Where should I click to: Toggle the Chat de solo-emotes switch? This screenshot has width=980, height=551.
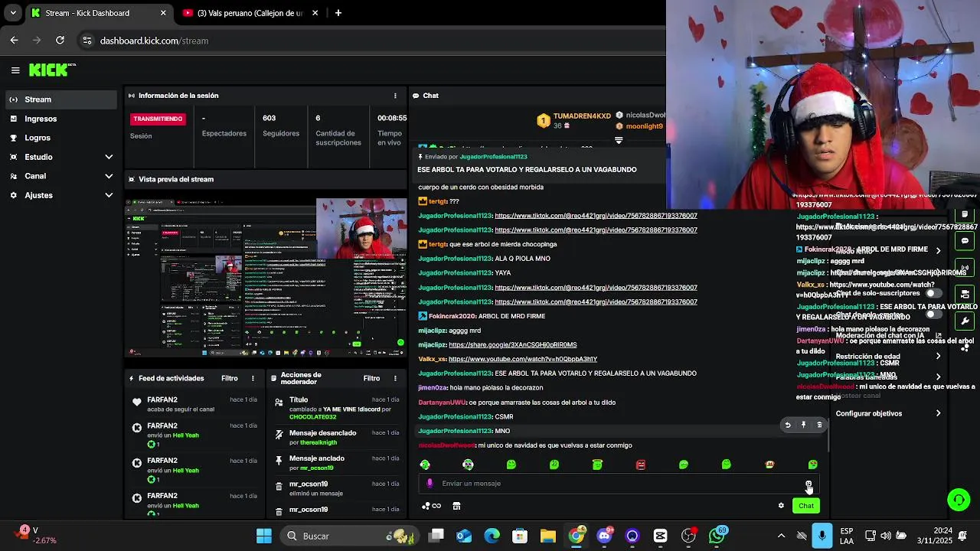click(x=933, y=314)
